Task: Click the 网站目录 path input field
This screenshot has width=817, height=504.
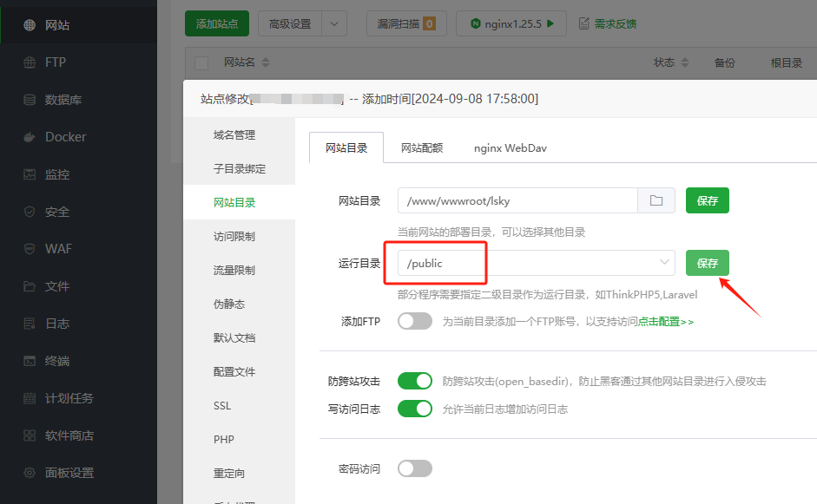Action: click(517, 200)
